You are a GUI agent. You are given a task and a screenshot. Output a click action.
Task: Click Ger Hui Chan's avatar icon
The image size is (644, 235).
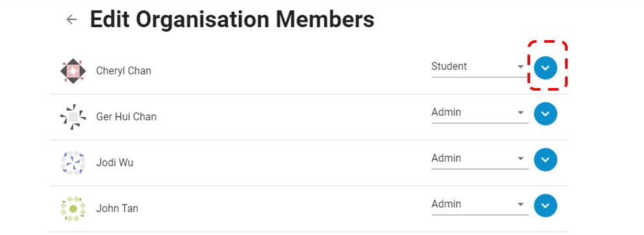[73, 117]
